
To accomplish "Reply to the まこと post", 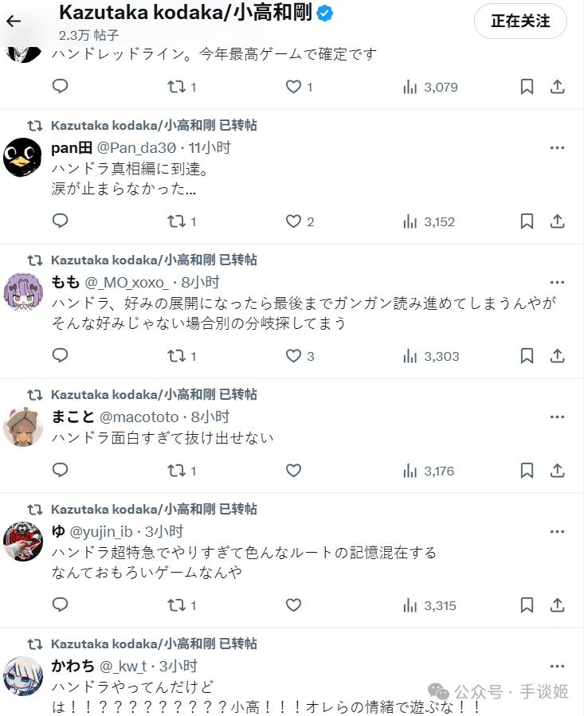I will click(61, 471).
